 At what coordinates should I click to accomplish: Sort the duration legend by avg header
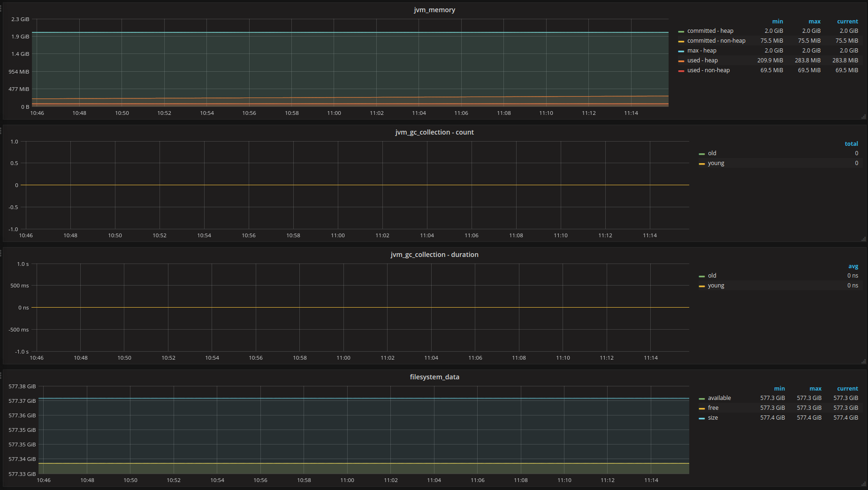pyautogui.click(x=853, y=266)
